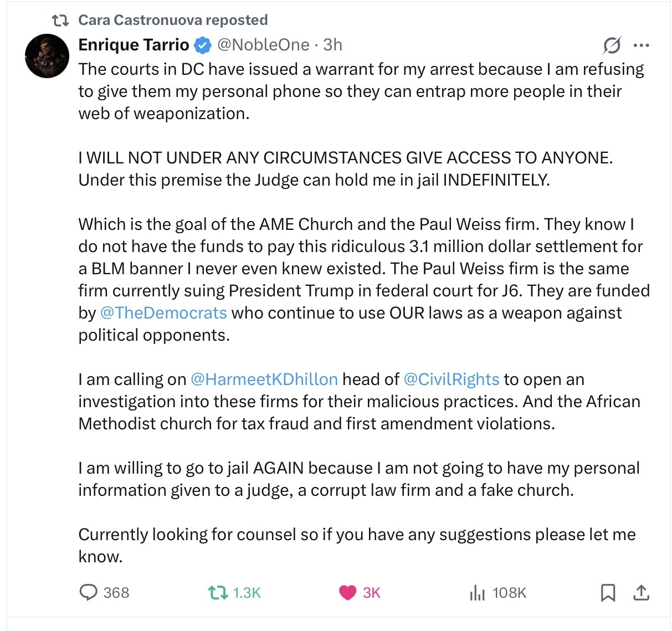Open the "Cara Castronuova reposted" link

tap(173, 20)
